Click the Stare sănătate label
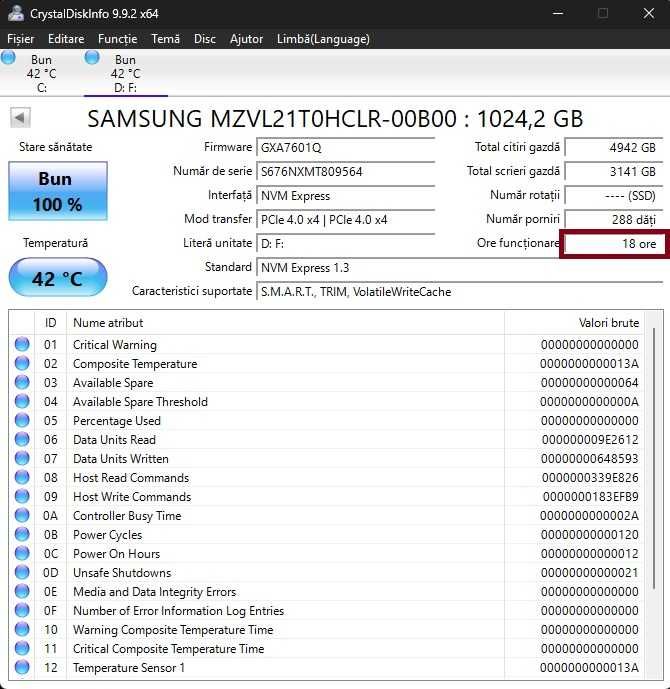670x689 pixels. (56, 147)
